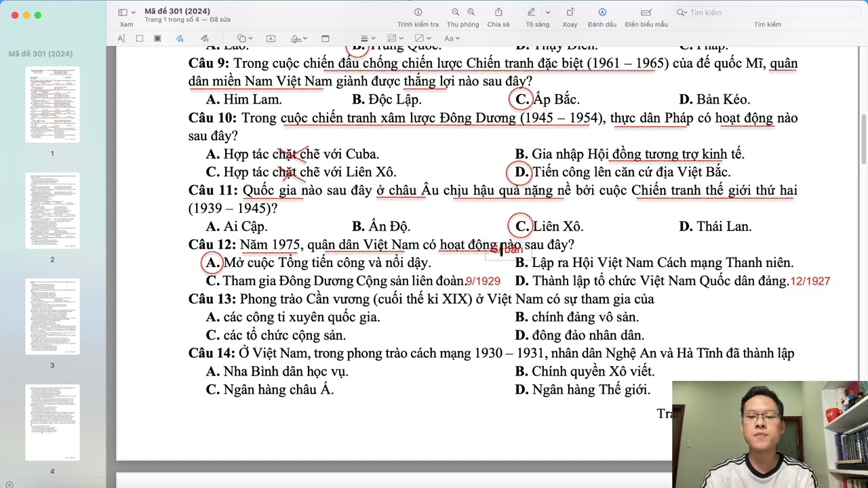Select the redact tool
Viewport: 868px width, 488px height.
(157, 39)
